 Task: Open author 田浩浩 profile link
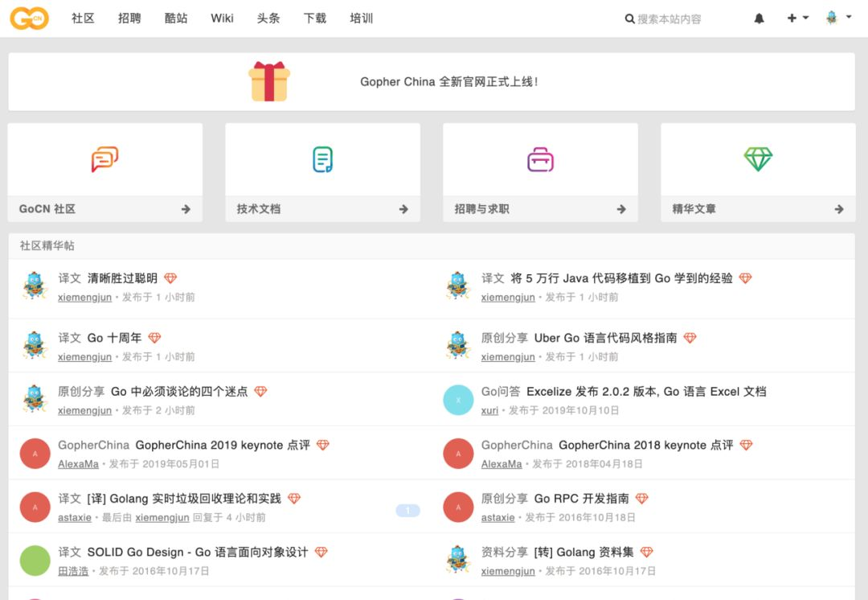[73, 571]
